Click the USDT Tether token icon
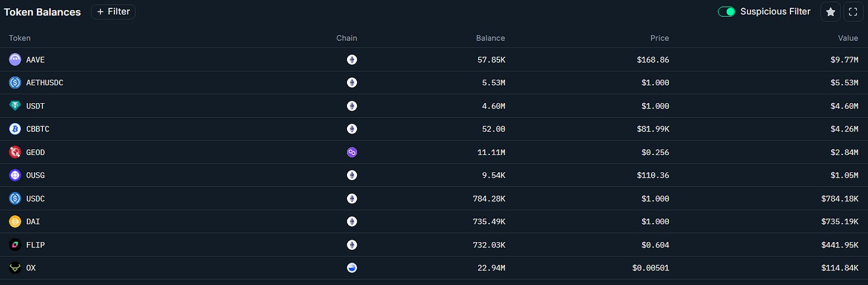The image size is (868, 285). [x=15, y=106]
